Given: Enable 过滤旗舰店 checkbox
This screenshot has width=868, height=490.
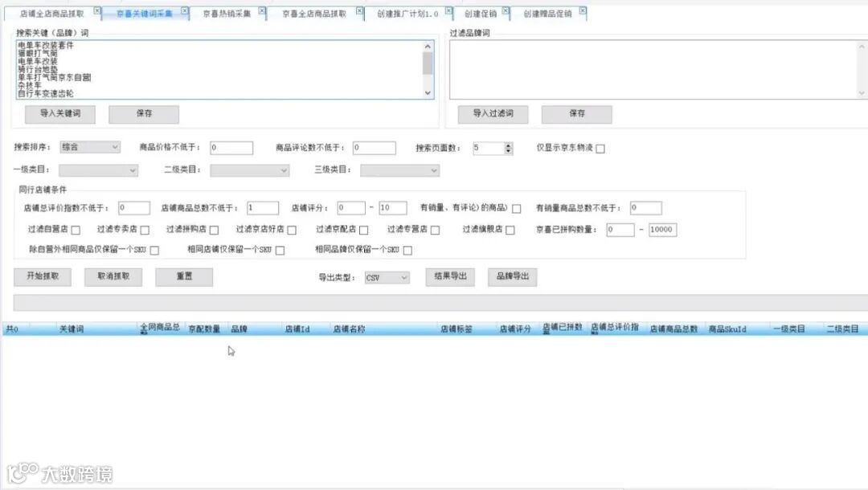Looking at the screenshot, I should (510, 230).
